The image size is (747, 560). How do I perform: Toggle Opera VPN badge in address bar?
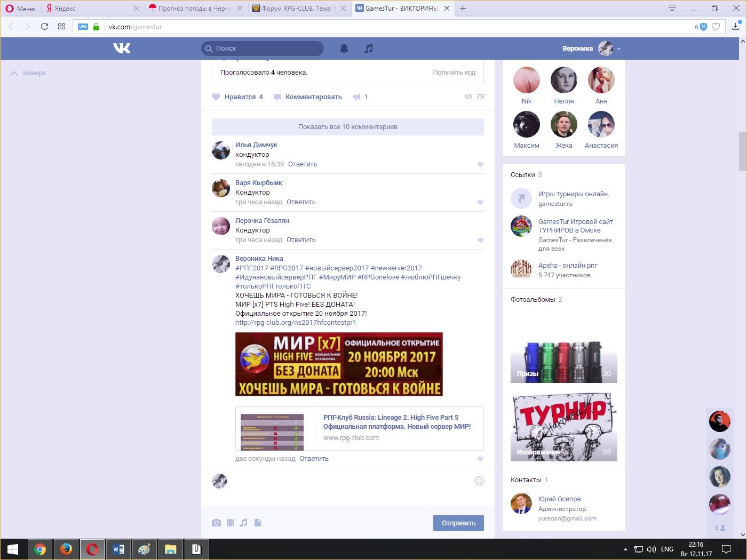83,27
